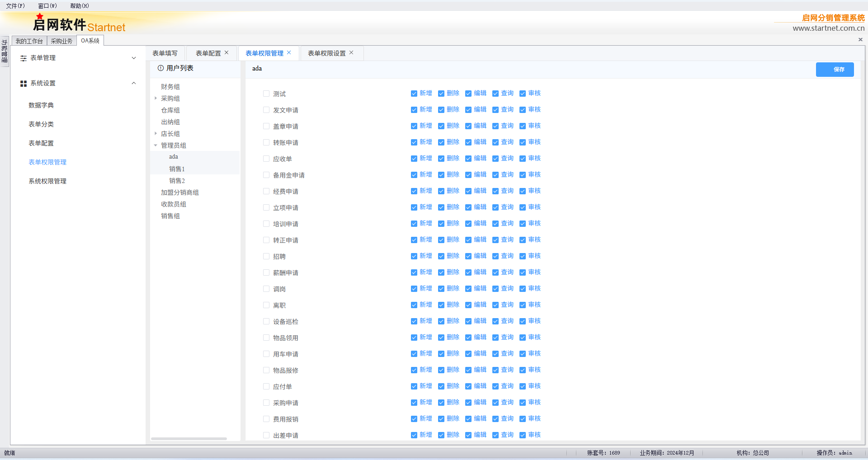868x460 pixels.
Task: Click the 业务期间: 2024年12月 status entry
Action: (667, 453)
